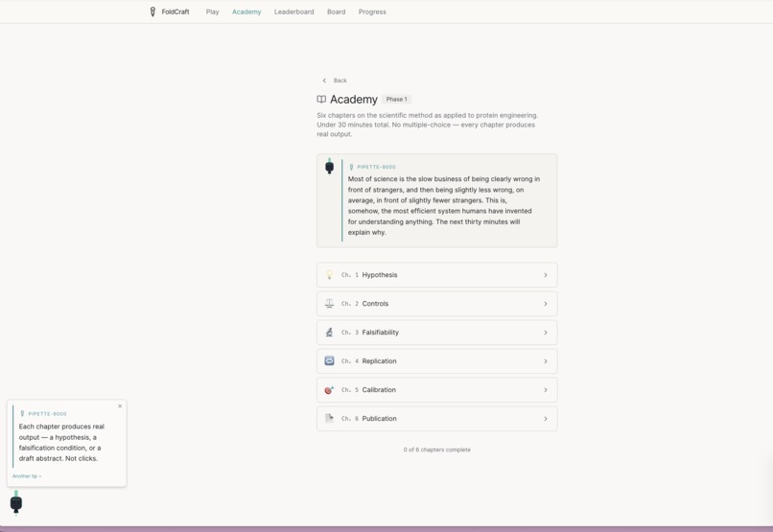Click the Replication repeat icon
Viewport: 773px width, 532px height.
click(329, 361)
